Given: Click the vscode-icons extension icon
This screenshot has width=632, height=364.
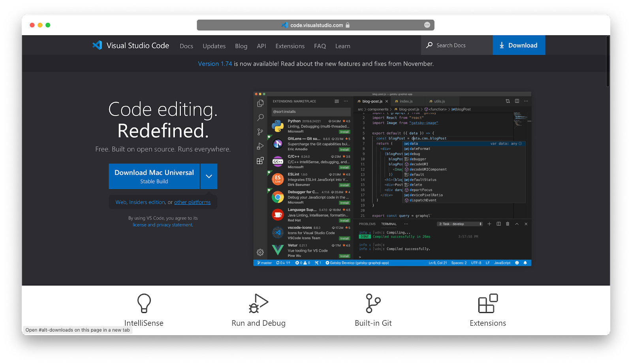Looking at the screenshot, I should [x=278, y=233].
